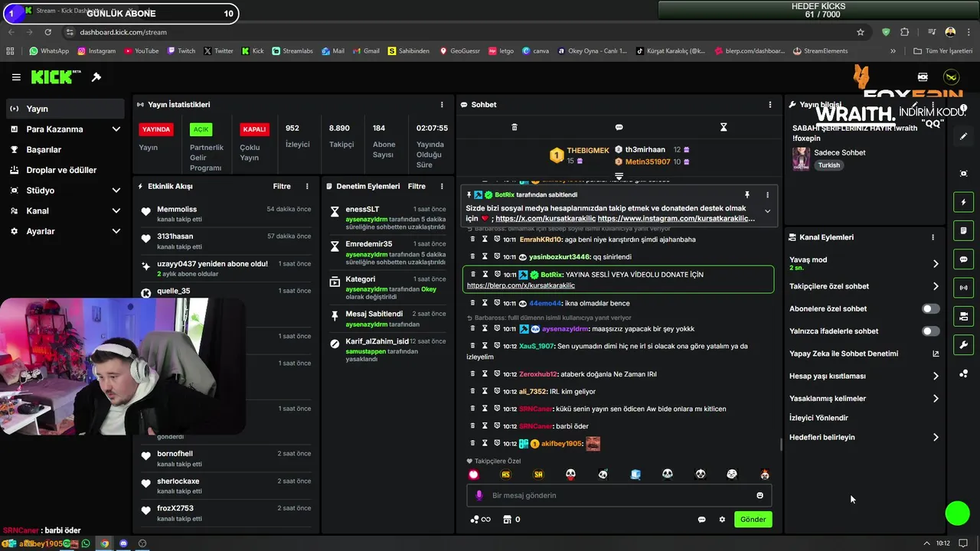This screenshot has height=551, width=980.
Task: Unpin the BotRix pinned message
Action: (x=747, y=195)
